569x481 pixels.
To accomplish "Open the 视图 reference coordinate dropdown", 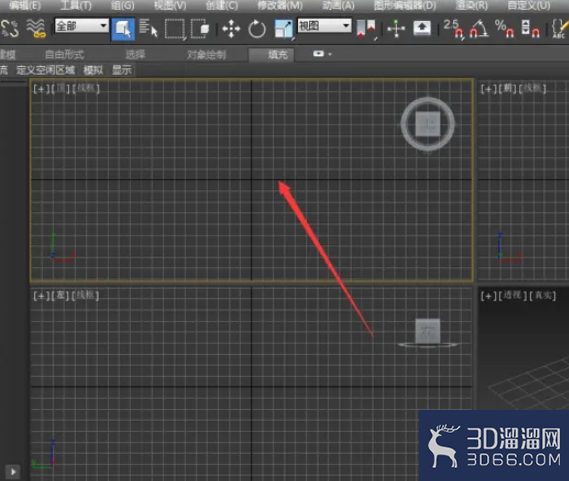I will click(x=324, y=26).
